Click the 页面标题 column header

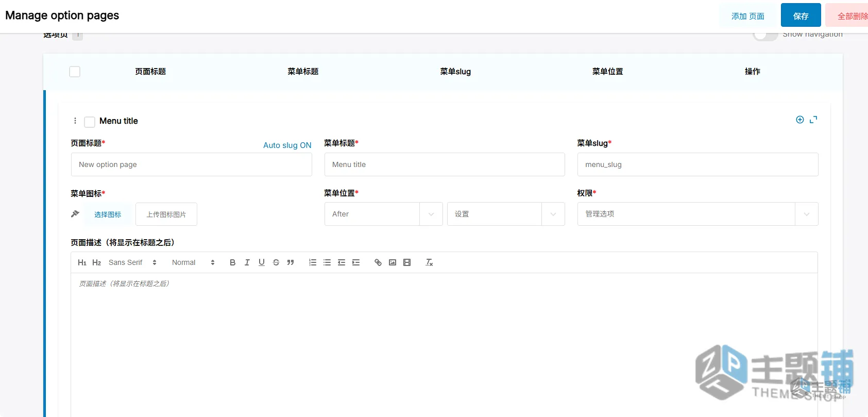point(150,72)
